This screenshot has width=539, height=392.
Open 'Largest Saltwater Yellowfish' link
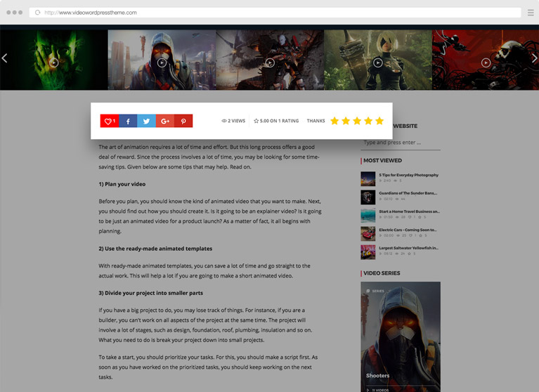(409, 248)
